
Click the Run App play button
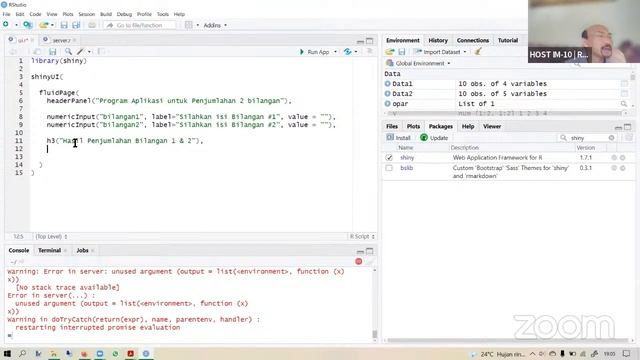click(x=314, y=52)
